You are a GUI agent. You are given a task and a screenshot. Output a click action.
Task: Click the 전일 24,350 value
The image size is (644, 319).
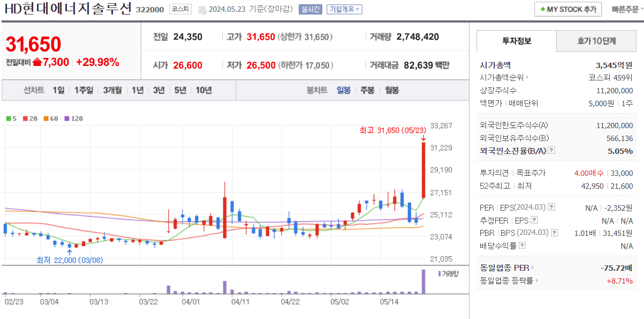point(188,36)
